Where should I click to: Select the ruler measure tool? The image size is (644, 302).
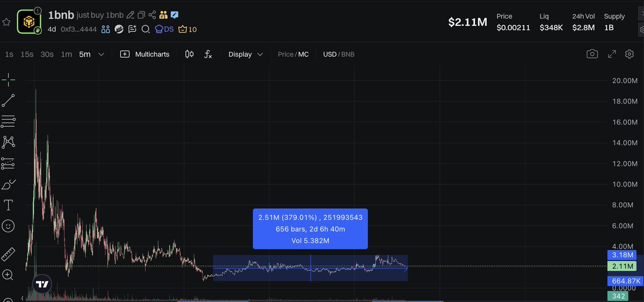tap(8, 254)
